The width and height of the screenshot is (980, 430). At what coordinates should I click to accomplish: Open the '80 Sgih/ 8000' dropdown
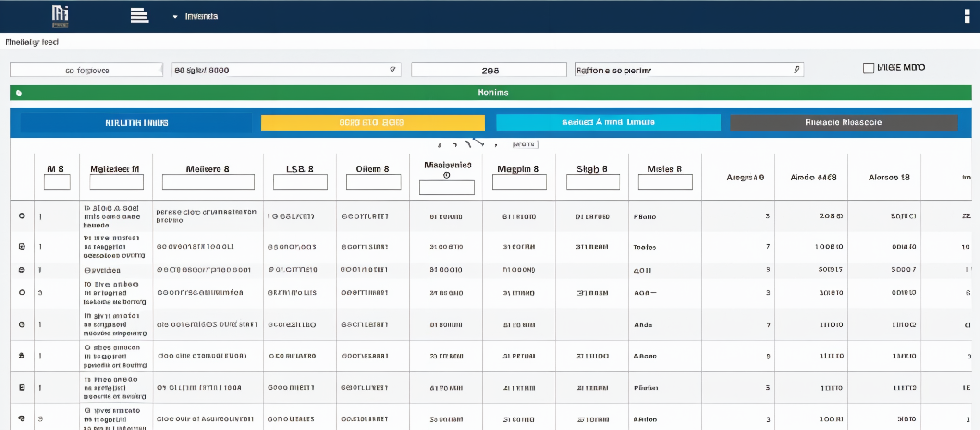point(392,70)
